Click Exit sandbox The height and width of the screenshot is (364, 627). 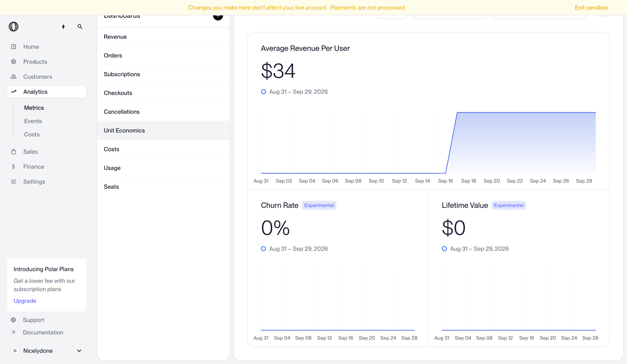(591, 8)
